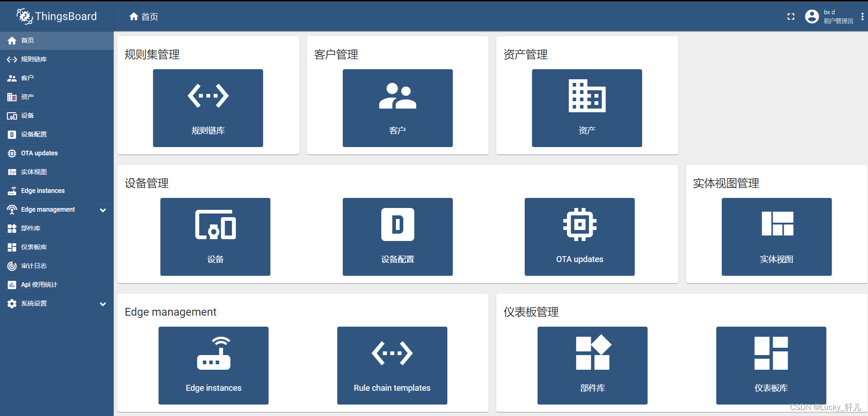868x416 pixels.
Task: Toggle fullscreen mode icon in header
Action: pos(791,16)
